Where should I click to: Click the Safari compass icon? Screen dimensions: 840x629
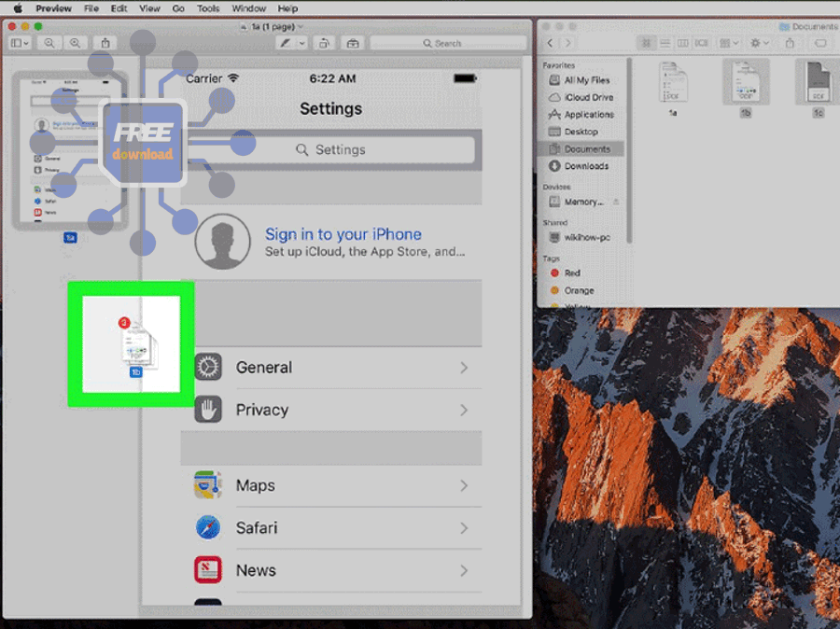click(x=208, y=527)
